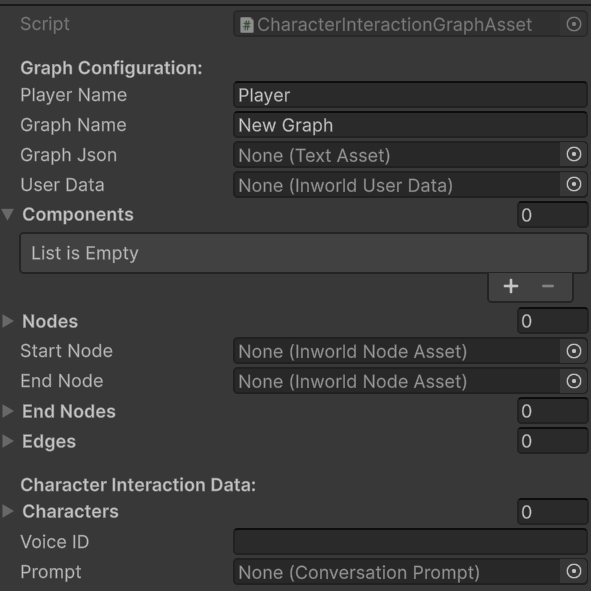The height and width of the screenshot is (591, 591).
Task: Click the Nodes header label
Action: (50, 321)
